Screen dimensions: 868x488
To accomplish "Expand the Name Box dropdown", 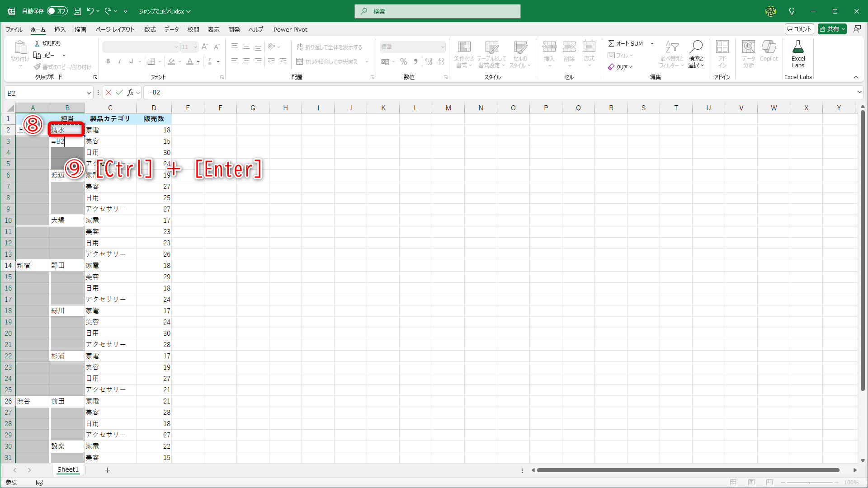I will [x=89, y=93].
